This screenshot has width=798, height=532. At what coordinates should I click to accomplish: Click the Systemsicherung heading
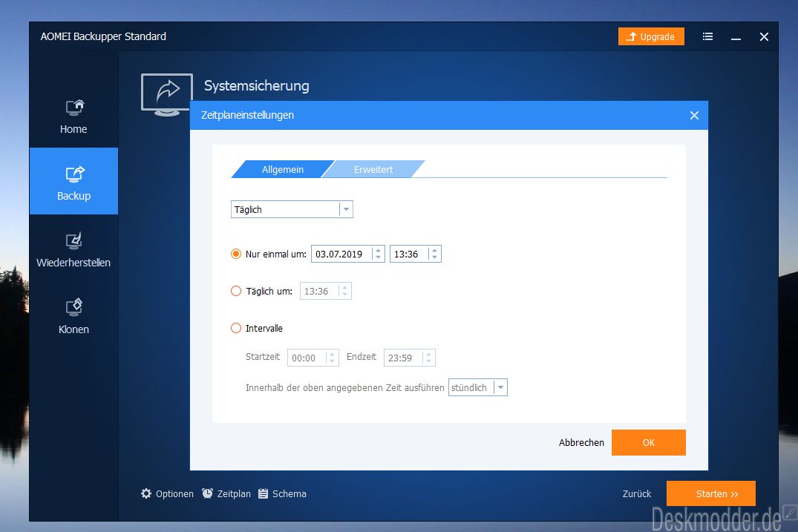[x=257, y=85]
